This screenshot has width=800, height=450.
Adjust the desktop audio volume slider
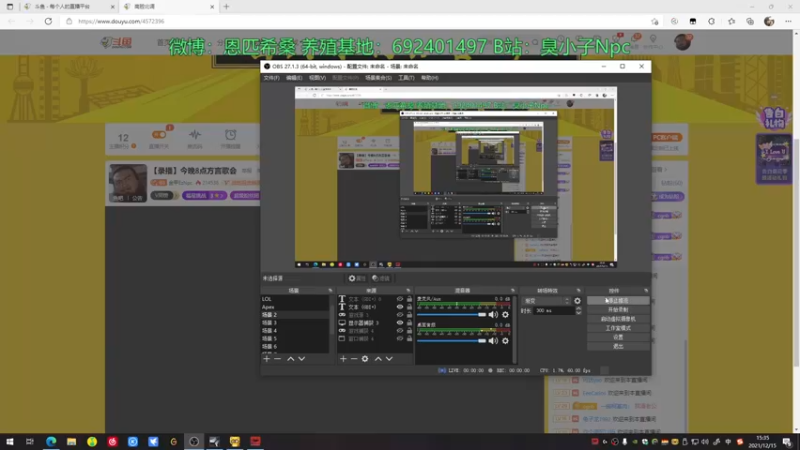coord(451,341)
